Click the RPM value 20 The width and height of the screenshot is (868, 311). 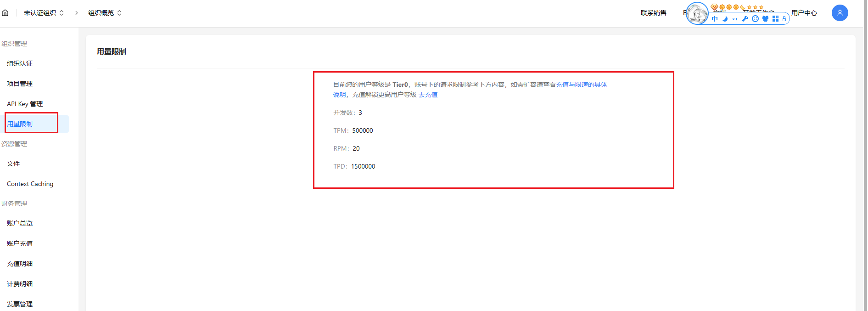(356, 148)
